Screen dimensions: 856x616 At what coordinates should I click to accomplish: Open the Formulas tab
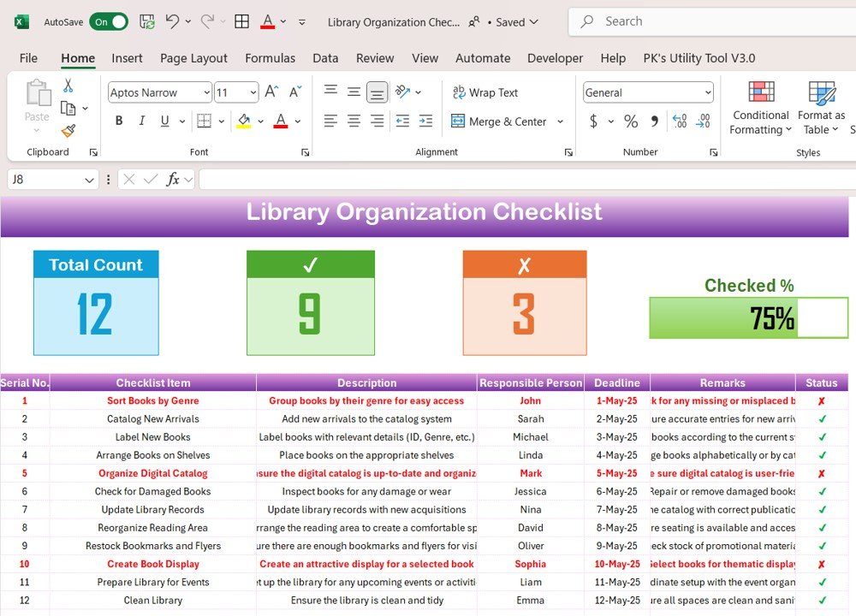(270, 58)
